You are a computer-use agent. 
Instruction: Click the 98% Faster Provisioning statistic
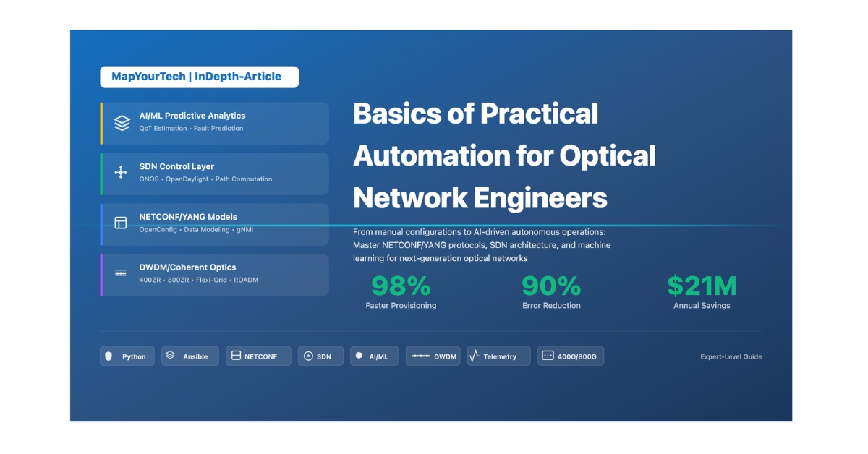[401, 291]
